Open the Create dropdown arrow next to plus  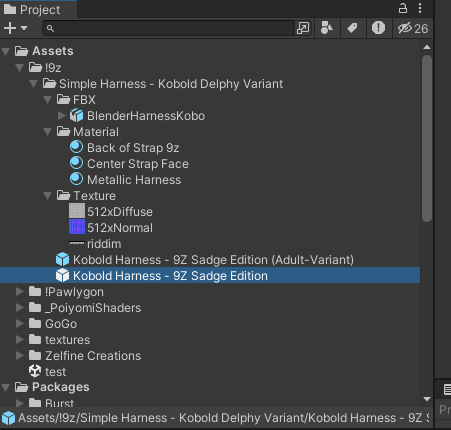pyautogui.click(x=24, y=28)
